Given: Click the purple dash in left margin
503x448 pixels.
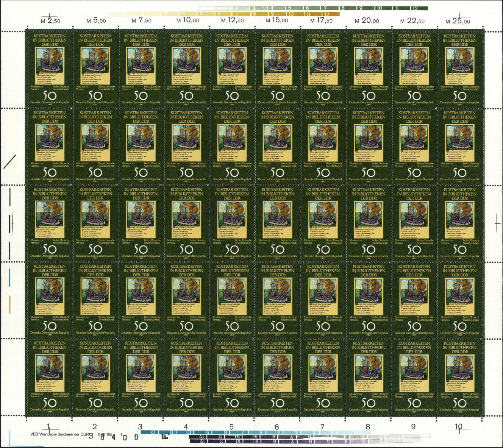Looking at the screenshot, I should tap(9, 248).
